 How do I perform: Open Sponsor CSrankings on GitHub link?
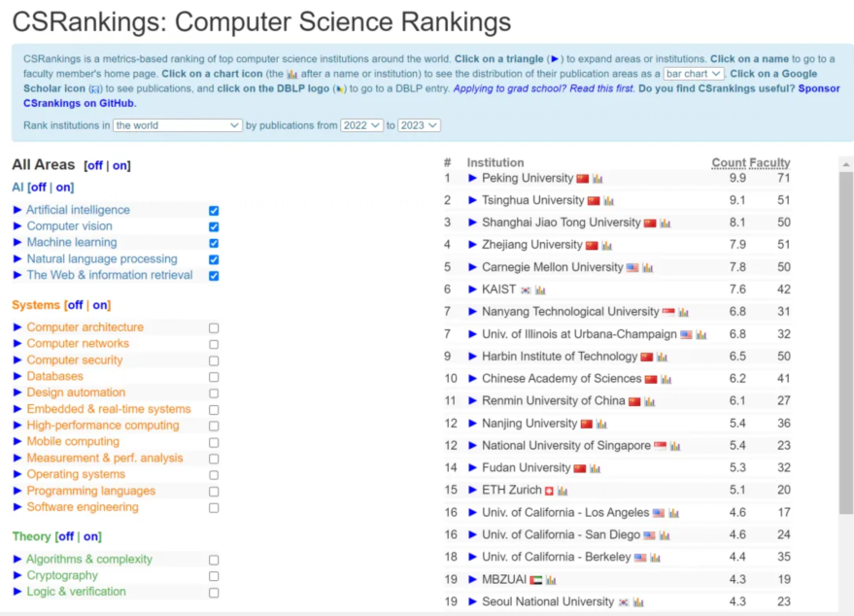point(431,96)
